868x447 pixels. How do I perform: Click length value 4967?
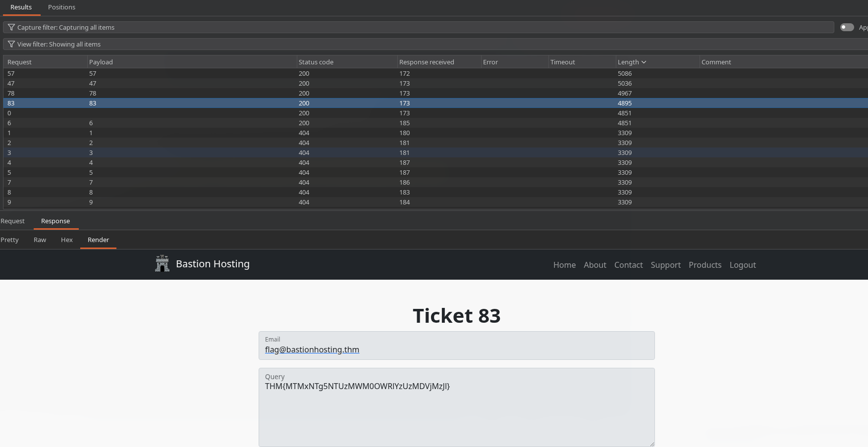tap(624, 93)
